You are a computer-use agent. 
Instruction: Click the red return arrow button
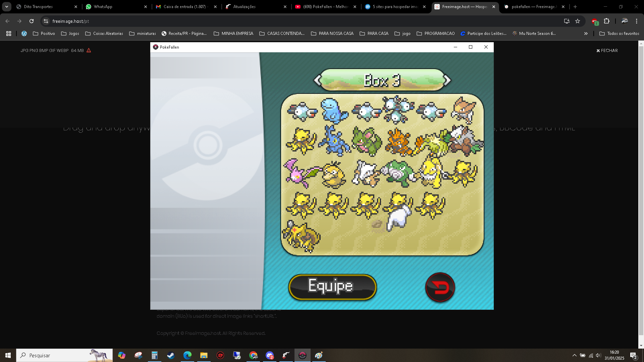440,287
